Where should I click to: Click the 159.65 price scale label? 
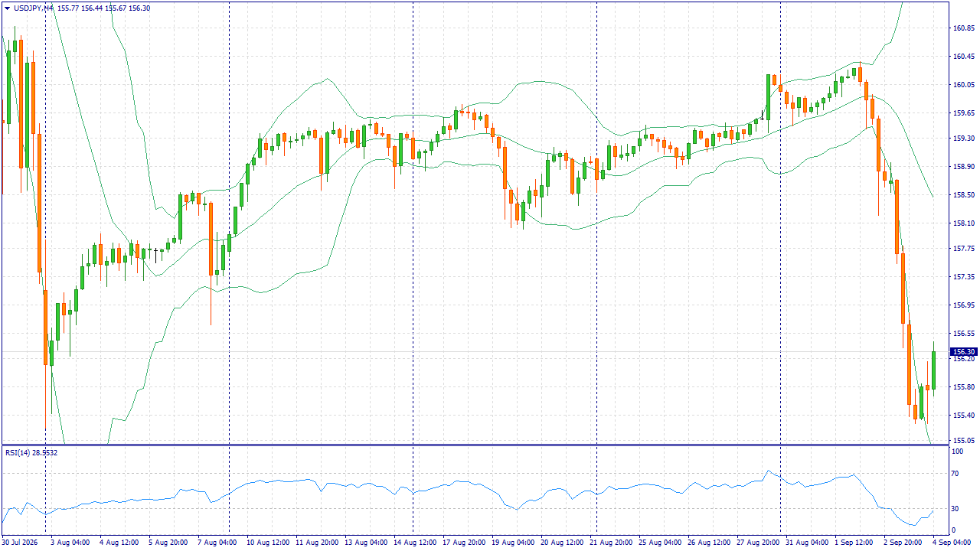point(963,112)
